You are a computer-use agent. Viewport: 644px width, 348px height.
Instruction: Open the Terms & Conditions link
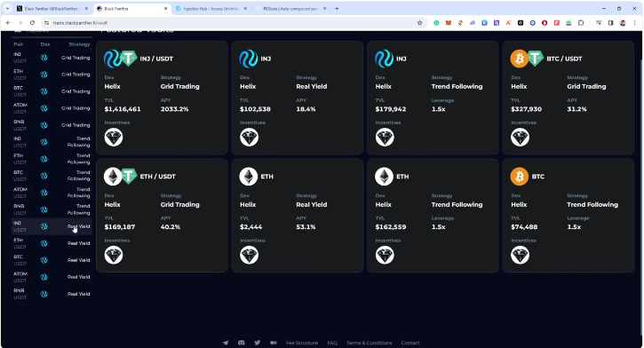pyautogui.click(x=369, y=343)
